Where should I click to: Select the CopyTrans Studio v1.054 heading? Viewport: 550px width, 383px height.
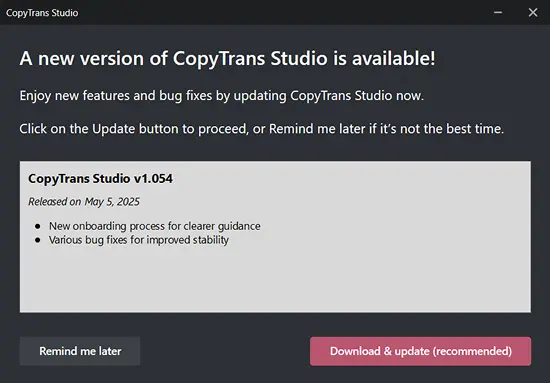100,179
